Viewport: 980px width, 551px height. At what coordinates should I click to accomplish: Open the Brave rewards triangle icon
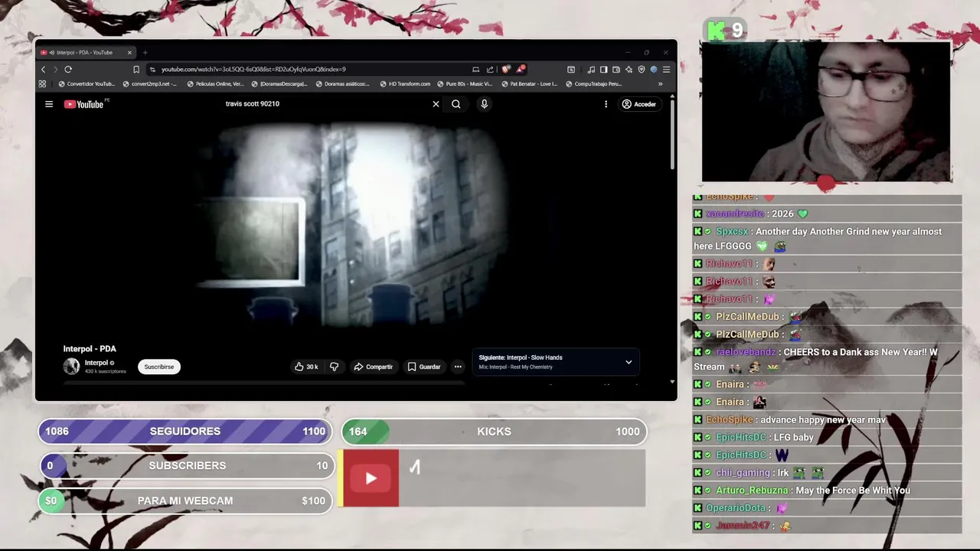[x=520, y=69]
